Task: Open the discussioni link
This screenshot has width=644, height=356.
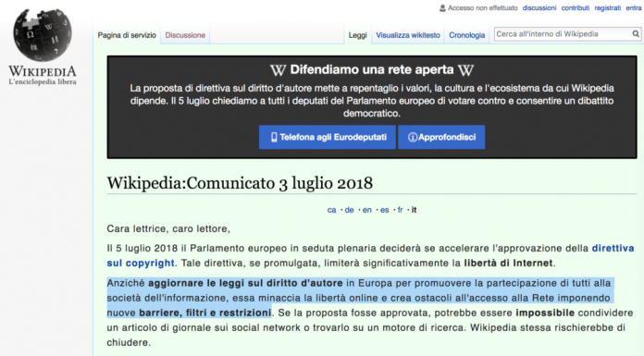Action: point(539,7)
